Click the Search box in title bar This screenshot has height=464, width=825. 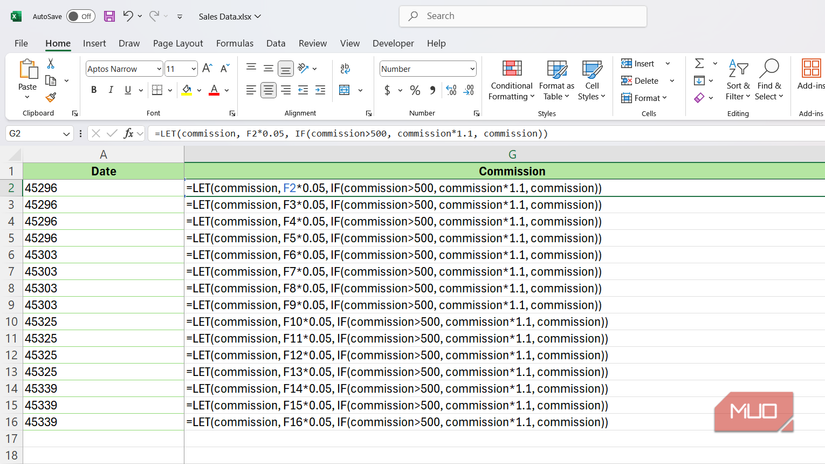[x=522, y=16]
